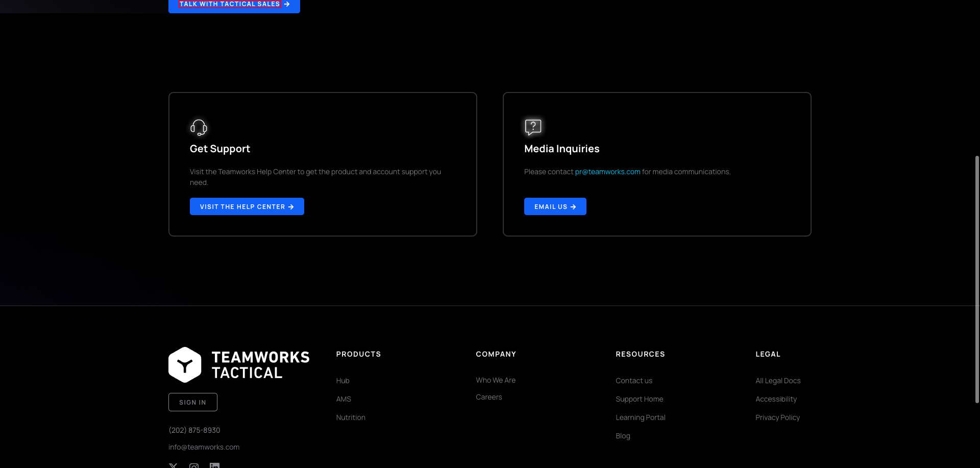Open the X (Twitter) social icon
This screenshot has width=980, height=468.
pyautogui.click(x=174, y=465)
